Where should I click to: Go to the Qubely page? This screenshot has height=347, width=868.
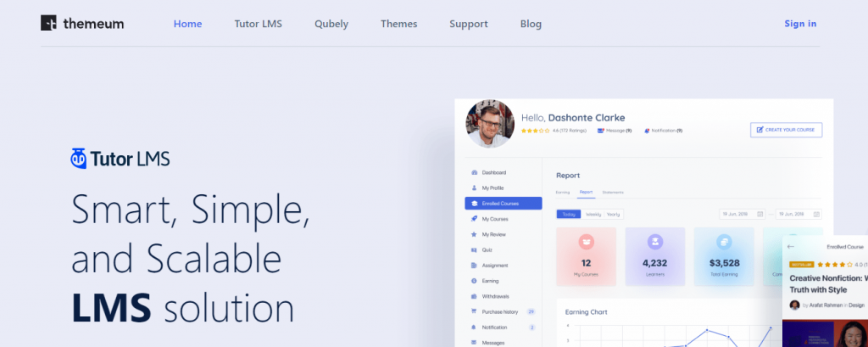[331, 24]
